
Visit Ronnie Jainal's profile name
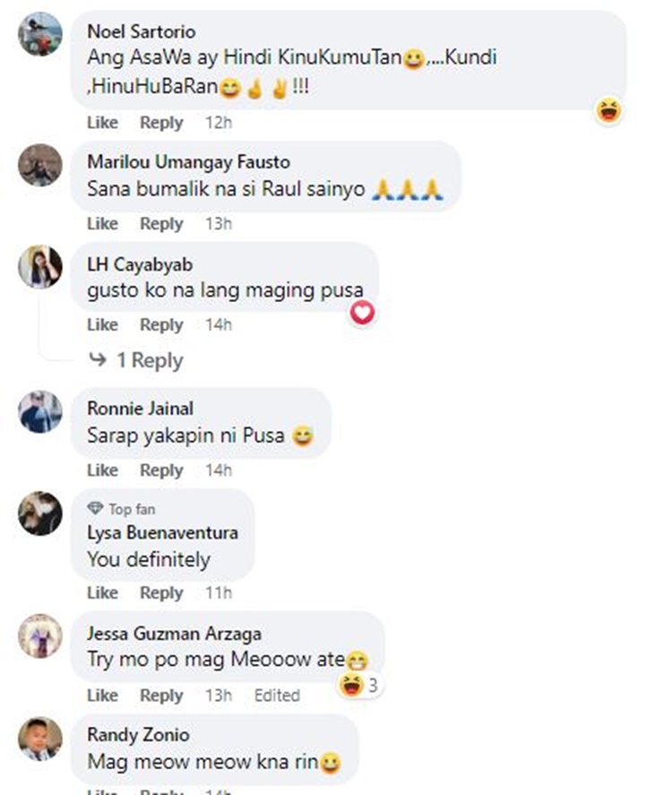pos(140,408)
